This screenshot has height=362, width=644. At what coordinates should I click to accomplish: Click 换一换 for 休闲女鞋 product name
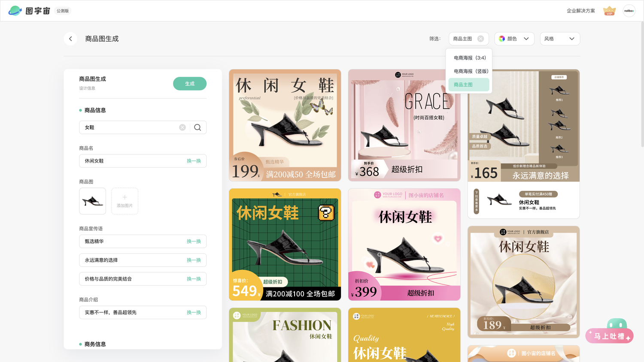tap(194, 161)
